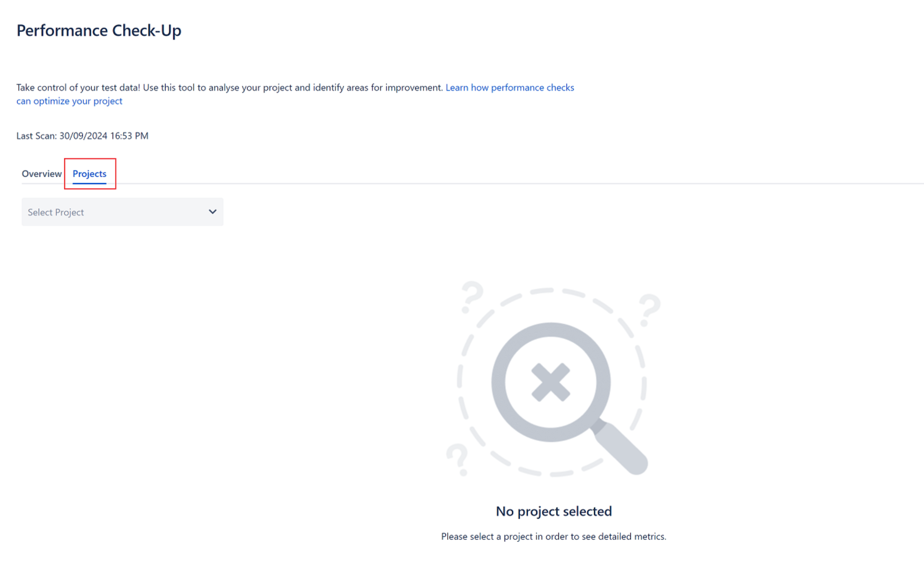Screen dimensions: 924x569
Task: Click the 'Please select a project' message
Action: tap(553, 536)
